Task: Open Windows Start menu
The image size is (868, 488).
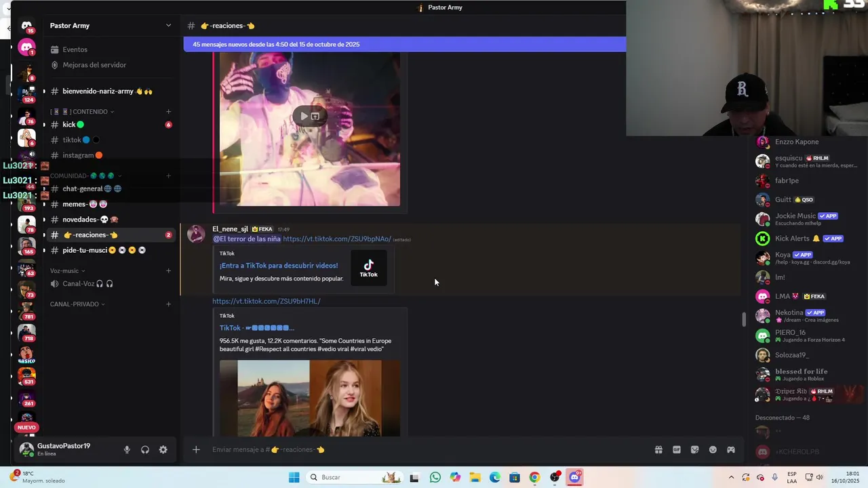Action: point(294,477)
